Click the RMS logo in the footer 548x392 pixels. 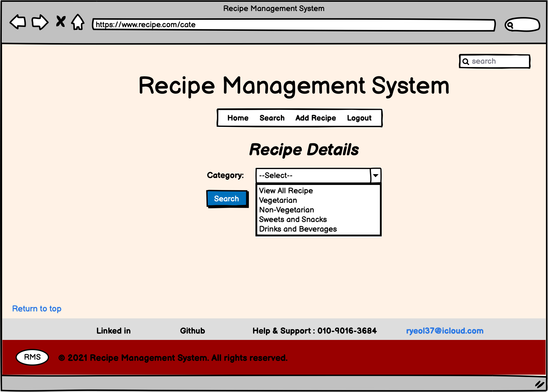32,357
